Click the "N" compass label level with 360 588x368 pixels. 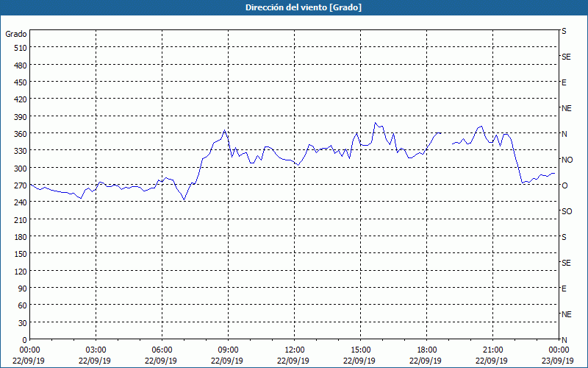click(564, 134)
